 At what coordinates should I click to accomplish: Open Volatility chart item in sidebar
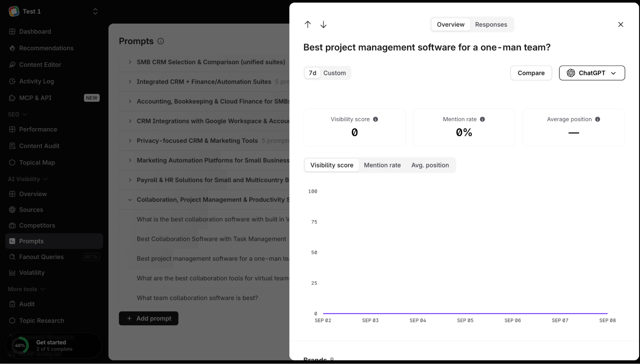coord(54,273)
